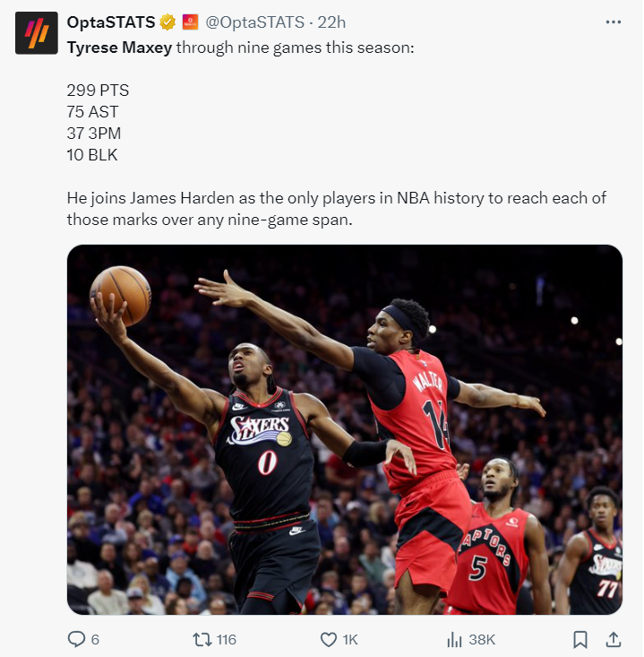Open the share post menu

(x=613, y=639)
